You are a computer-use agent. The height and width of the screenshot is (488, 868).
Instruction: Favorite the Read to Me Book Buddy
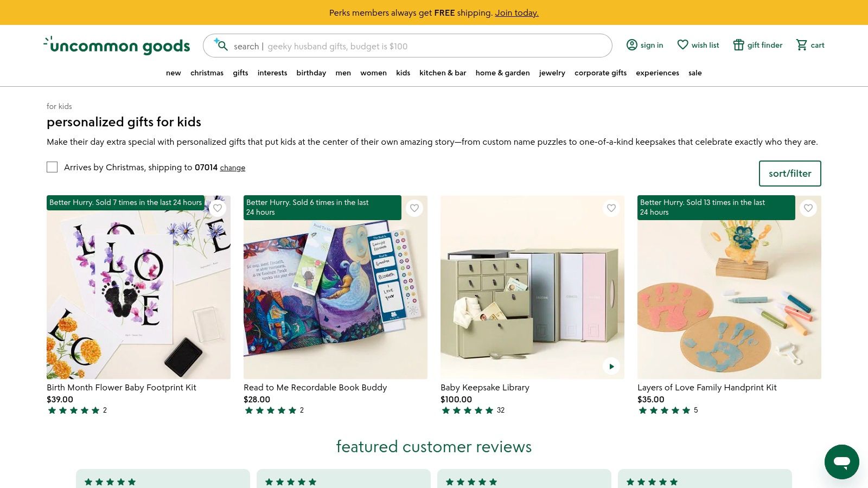pyautogui.click(x=414, y=208)
